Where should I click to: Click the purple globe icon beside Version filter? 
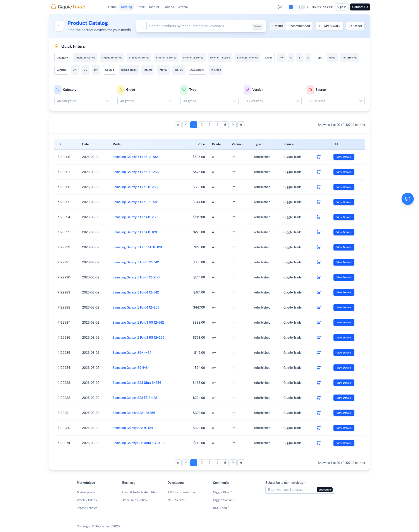point(247,89)
